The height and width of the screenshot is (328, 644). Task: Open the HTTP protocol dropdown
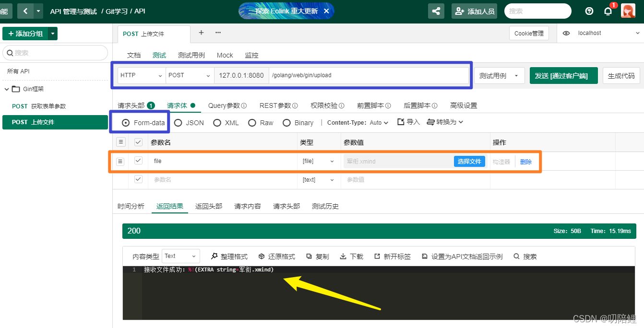click(x=142, y=75)
